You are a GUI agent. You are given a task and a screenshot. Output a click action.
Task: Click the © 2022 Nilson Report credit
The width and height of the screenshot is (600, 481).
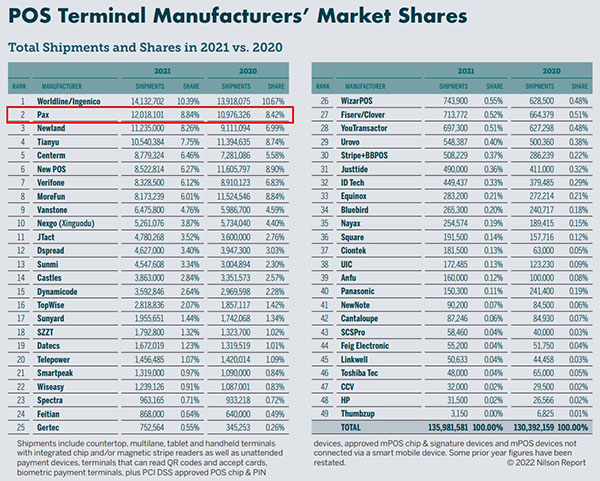pyautogui.click(x=546, y=463)
